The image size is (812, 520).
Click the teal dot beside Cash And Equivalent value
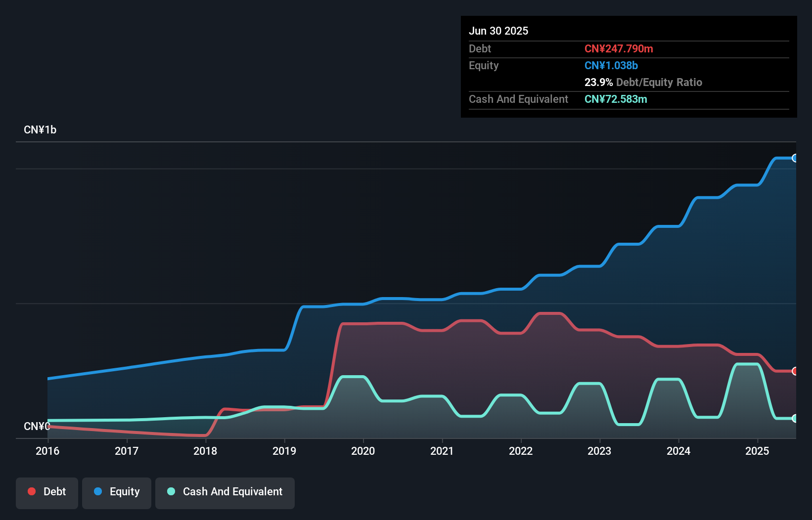point(795,418)
